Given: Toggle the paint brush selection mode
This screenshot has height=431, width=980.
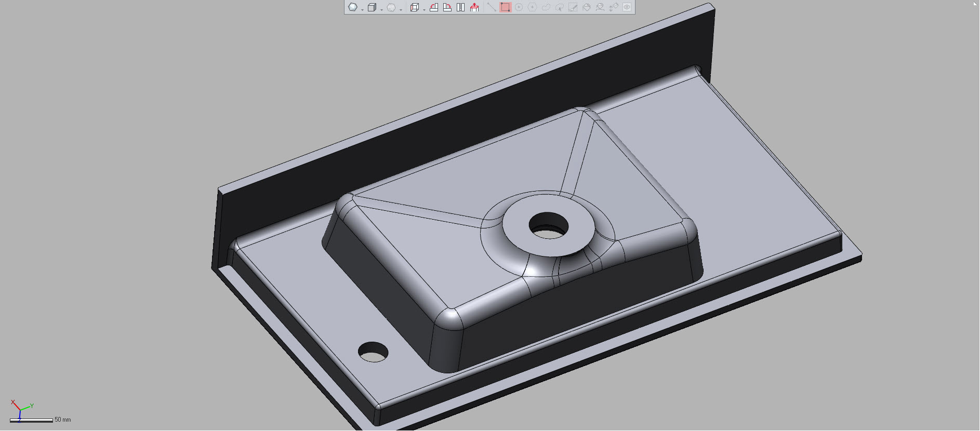Looking at the screenshot, I should (573, 7).
